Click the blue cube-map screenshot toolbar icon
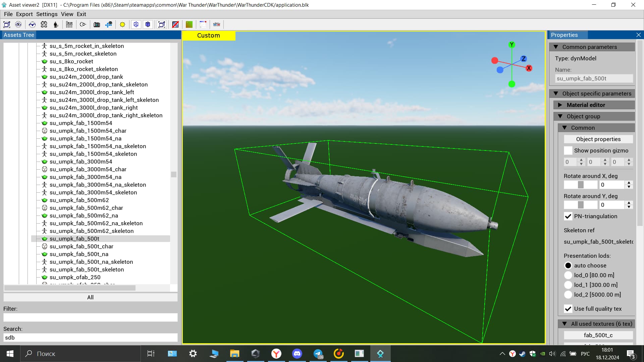 coord(109,24)
